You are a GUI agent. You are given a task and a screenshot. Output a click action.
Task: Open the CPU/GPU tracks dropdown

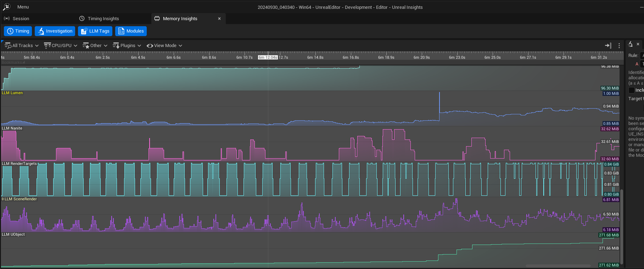61,46
